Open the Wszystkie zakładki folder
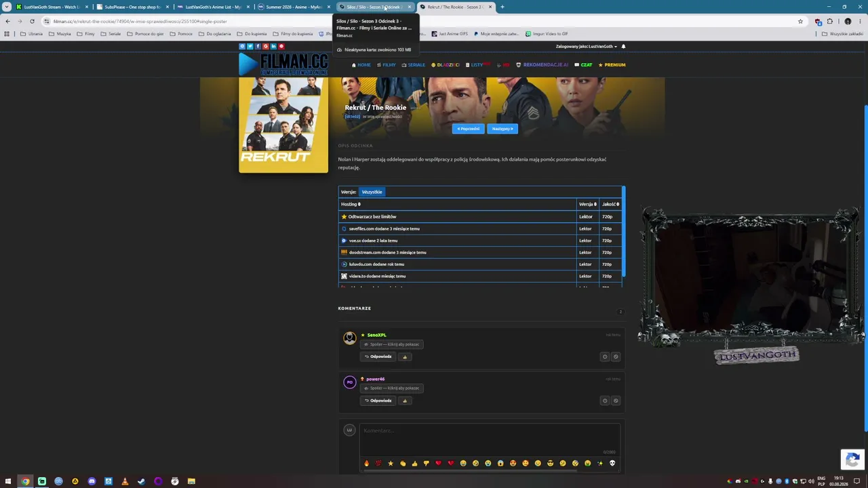This screenshot has height=488, width=868. pyautogui.click(x=843, y=34)
